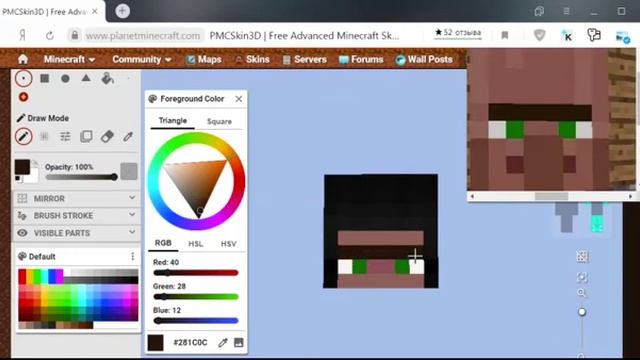Select the pencil draw tool
Image resolution: width=640 pixels, height=360 pixels.
tap(23, 136)
